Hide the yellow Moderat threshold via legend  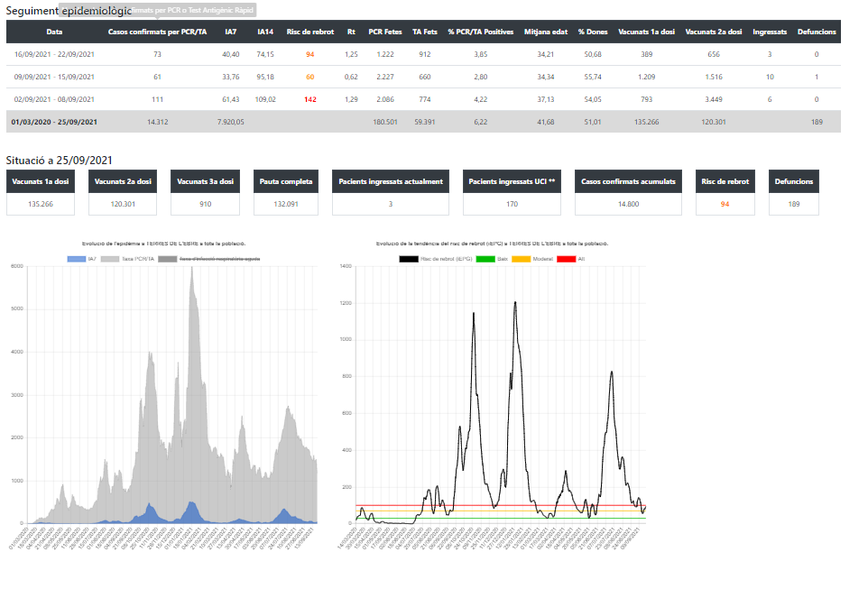tap(532, 259)
